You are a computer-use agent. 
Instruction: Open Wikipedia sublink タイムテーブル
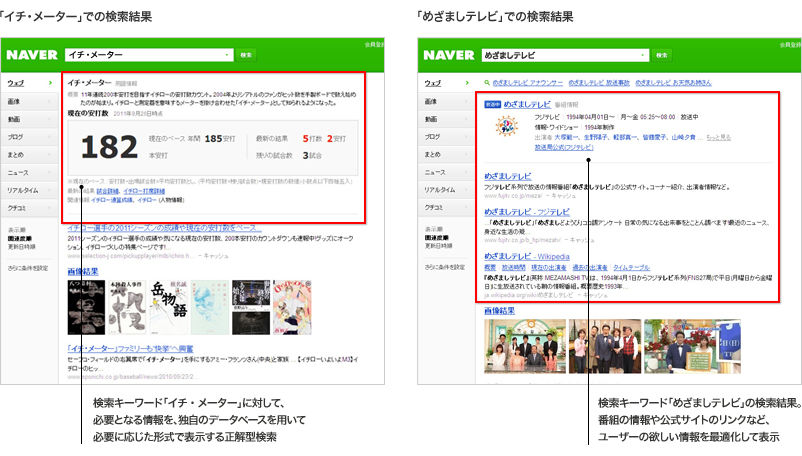pos(631,267)
